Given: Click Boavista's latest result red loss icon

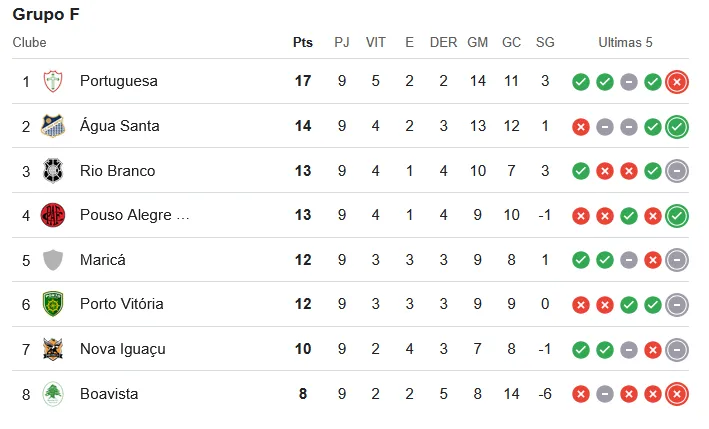Looking at the screenshot, I should (677, 394).
